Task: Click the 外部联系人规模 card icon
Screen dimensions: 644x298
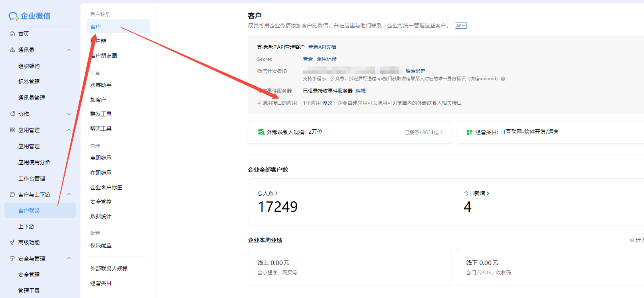Action: (261, 132)
